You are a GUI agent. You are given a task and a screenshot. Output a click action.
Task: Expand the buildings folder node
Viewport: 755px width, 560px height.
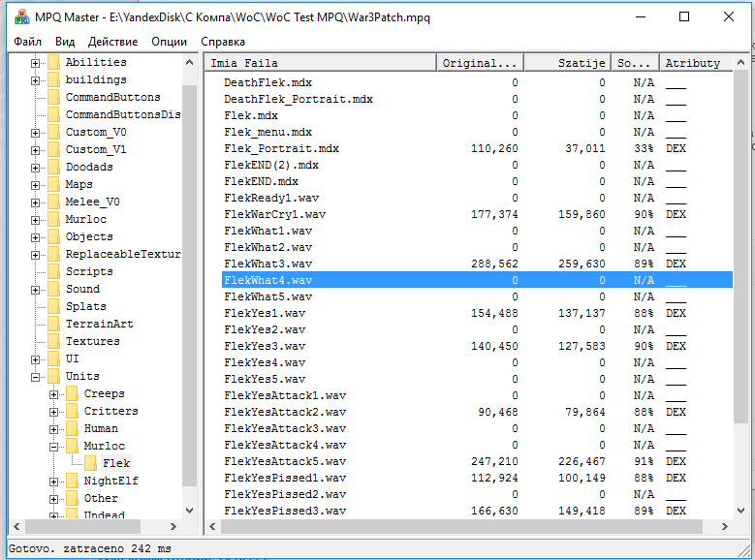(35, 80)
